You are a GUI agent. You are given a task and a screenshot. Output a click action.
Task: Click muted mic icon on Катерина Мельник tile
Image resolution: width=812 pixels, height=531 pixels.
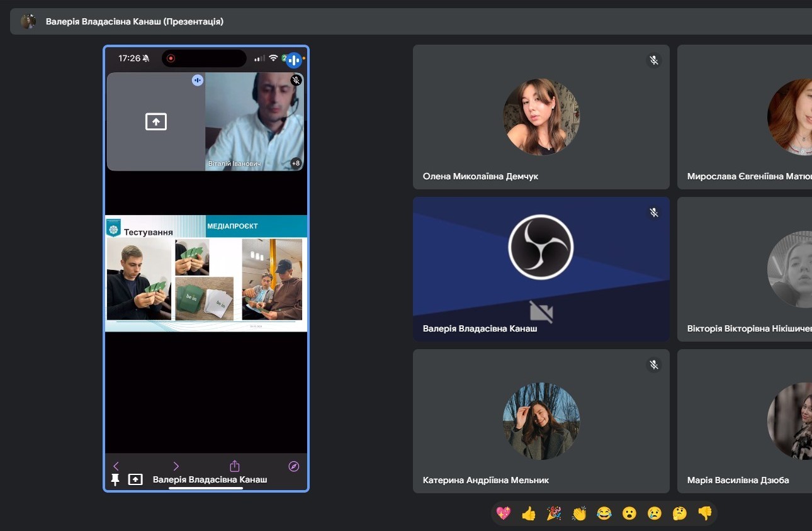tap(654, 365)
